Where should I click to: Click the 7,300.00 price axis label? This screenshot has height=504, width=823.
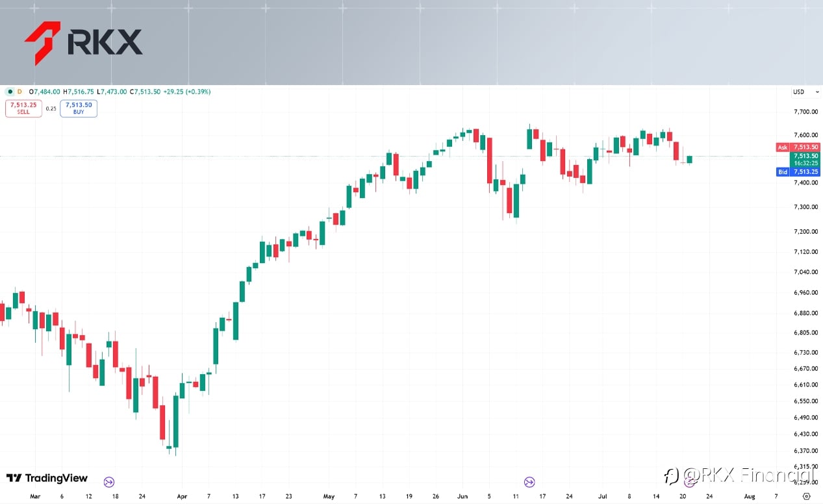click(805, 207)
